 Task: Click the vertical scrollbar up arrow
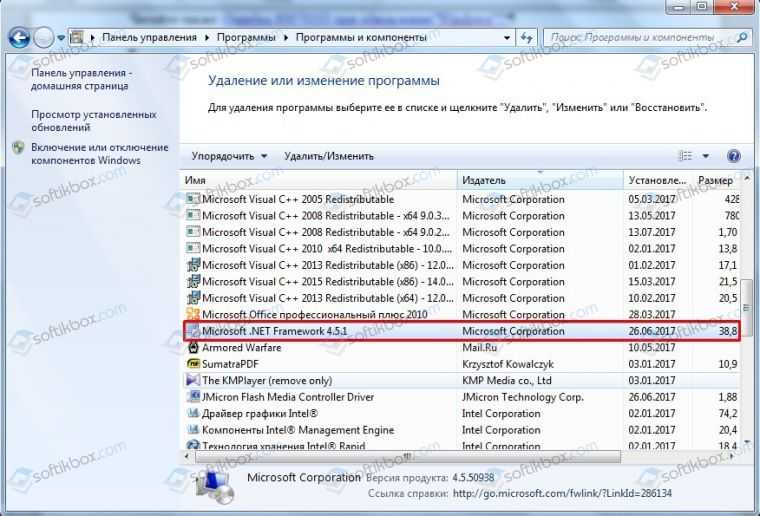point(746,178)
